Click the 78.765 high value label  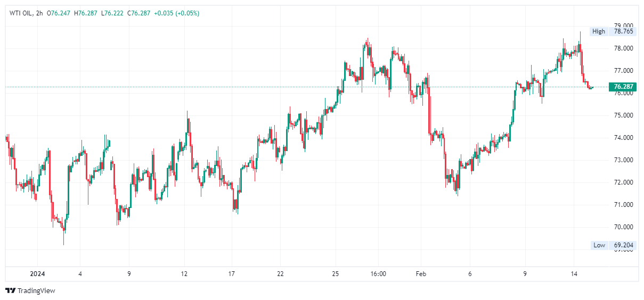coord(623,31)
